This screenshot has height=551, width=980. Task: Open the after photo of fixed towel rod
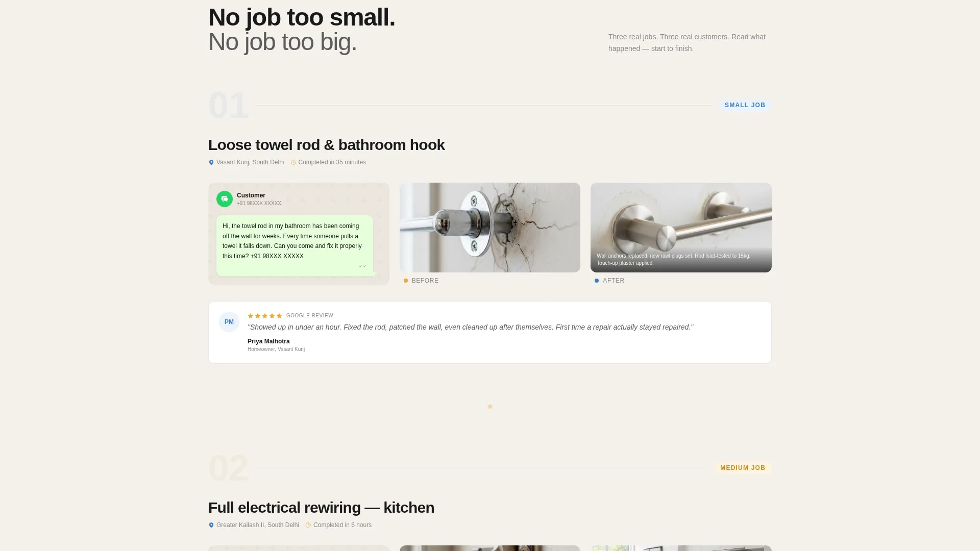point(681,228)
